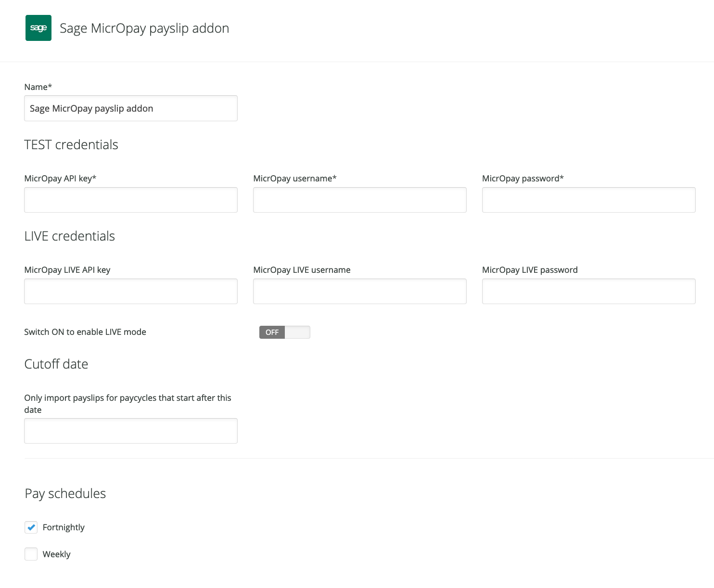Open the cutoff date input field
Screen dimensions: 714x588
pyautogui.click(x=130, y=431)
